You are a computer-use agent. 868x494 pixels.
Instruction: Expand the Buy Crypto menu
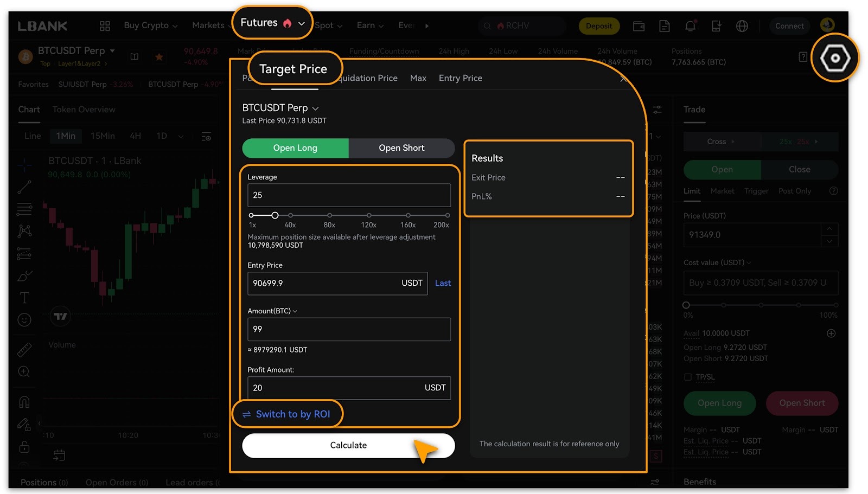[151, 25]
